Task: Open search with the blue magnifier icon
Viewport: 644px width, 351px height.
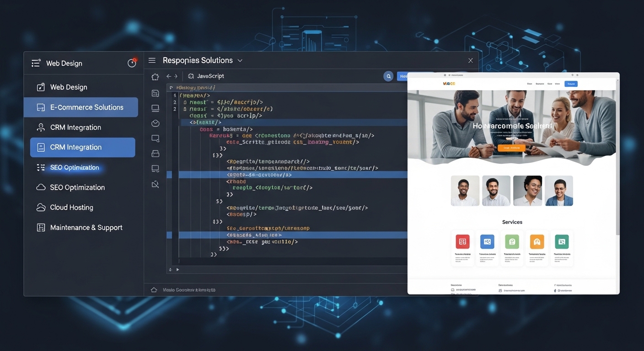Action: point(388,76)
